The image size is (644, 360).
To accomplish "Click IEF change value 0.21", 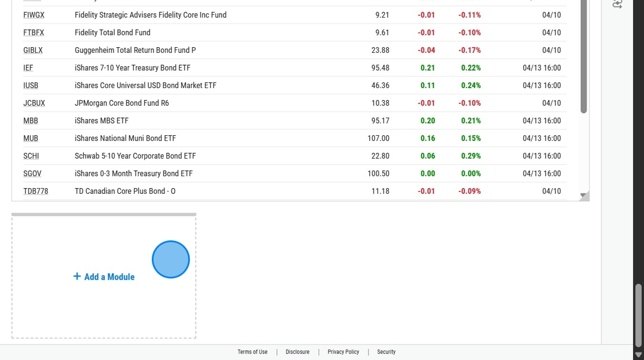I will coord(428,68).
